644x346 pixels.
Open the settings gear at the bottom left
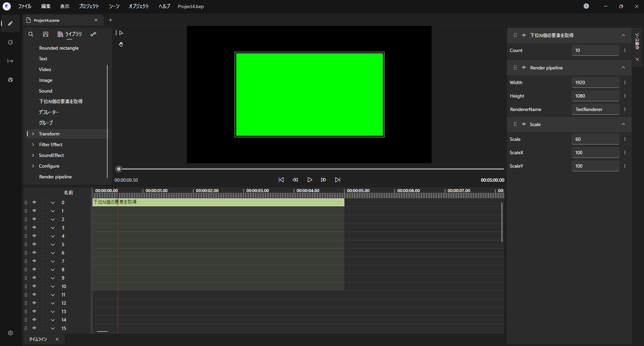(10, 333)
